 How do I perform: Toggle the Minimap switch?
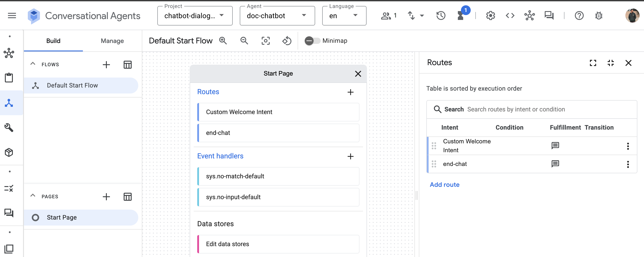coord(312,41)
